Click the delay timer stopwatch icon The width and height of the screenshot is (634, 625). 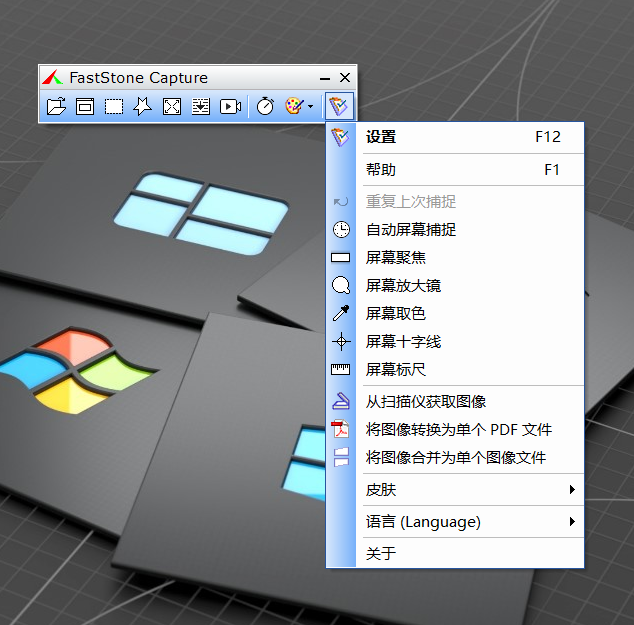click(265, 107)
